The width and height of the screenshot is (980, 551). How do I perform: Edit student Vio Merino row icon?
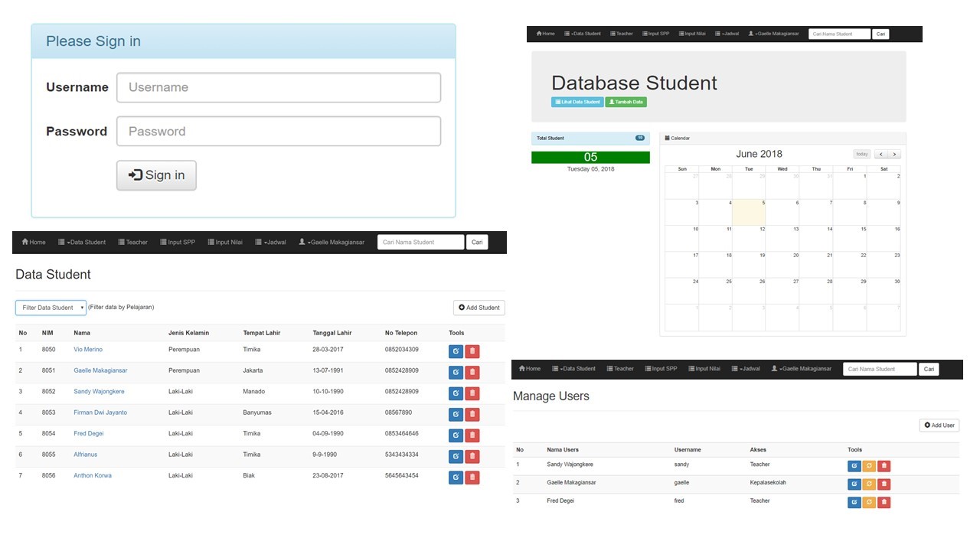[456, 351]
